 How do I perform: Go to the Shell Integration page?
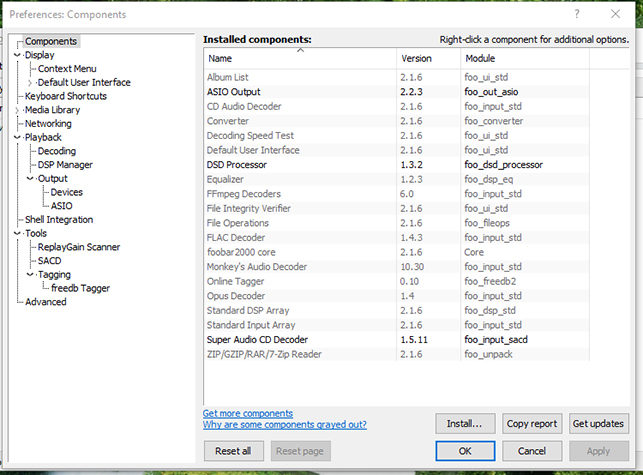59,220
